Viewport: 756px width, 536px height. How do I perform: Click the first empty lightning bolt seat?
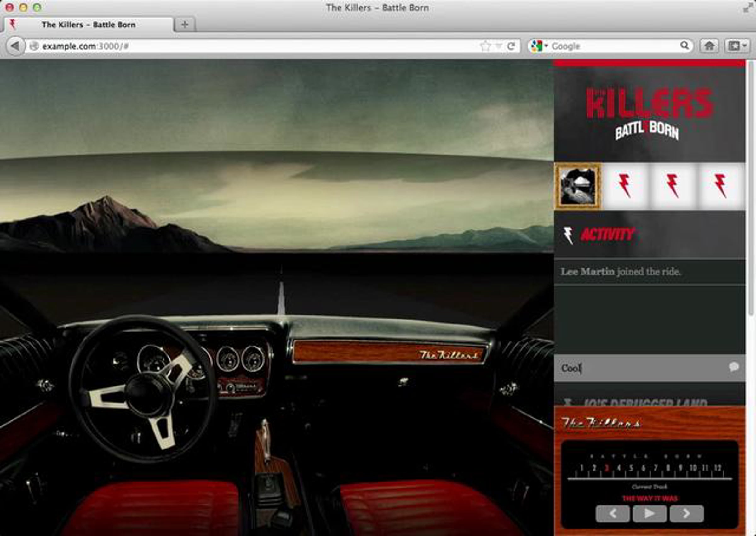(625, 186)
